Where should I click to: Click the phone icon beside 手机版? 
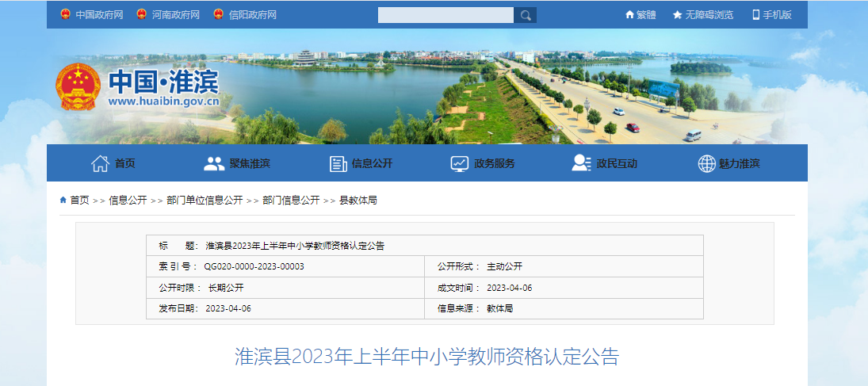756,15
